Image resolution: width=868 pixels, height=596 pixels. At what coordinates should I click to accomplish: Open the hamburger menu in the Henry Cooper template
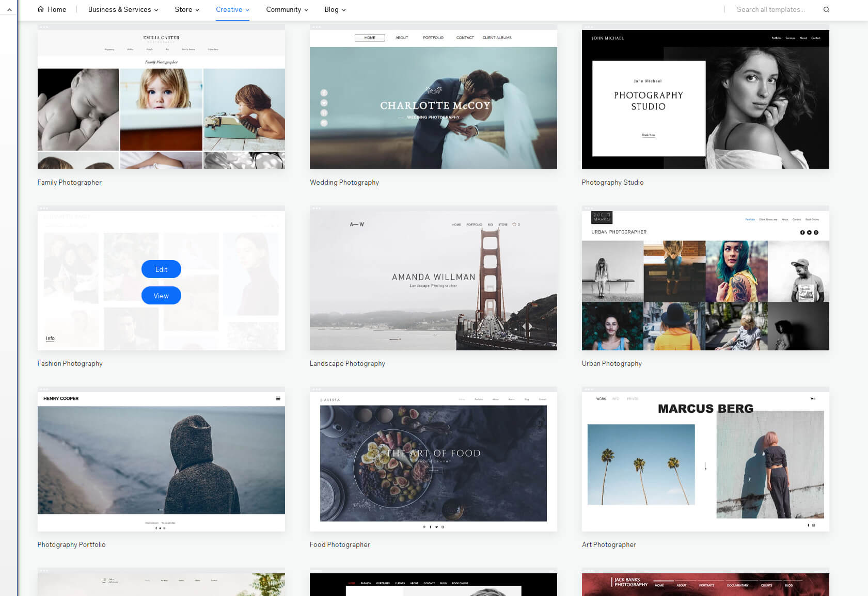(x=278, y=398)
